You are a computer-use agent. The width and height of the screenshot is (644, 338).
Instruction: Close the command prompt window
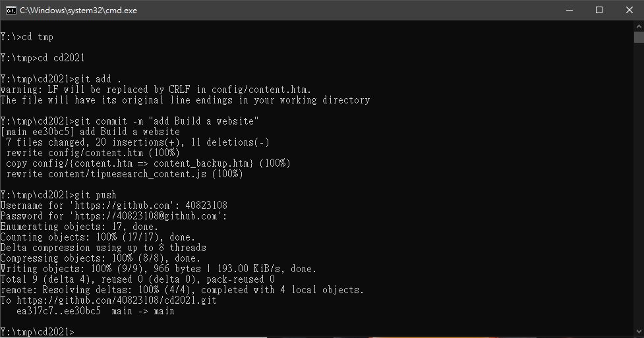pyautogui.click(x=629, y=11)
